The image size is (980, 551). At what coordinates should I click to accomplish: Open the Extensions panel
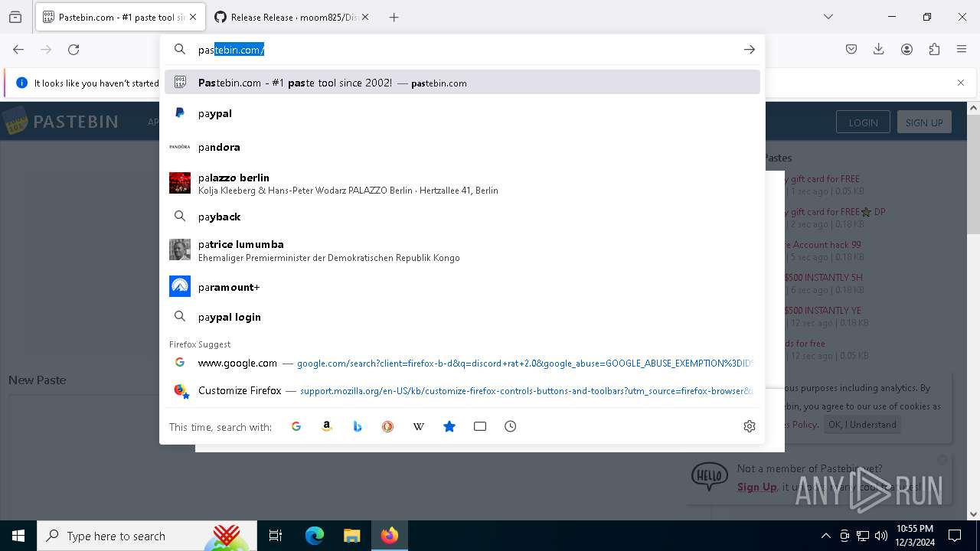click(934, 49)
